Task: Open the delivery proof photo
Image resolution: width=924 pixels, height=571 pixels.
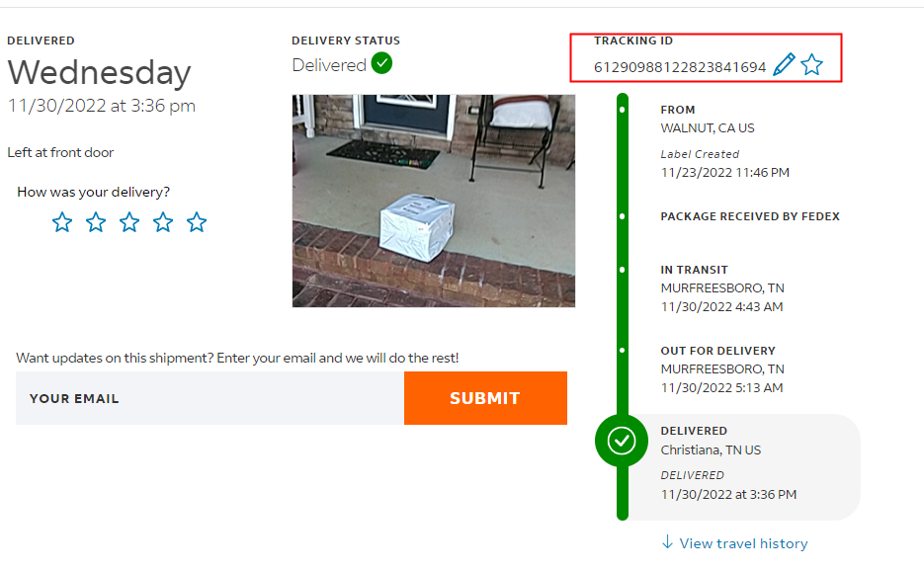Action: (433, 201)
